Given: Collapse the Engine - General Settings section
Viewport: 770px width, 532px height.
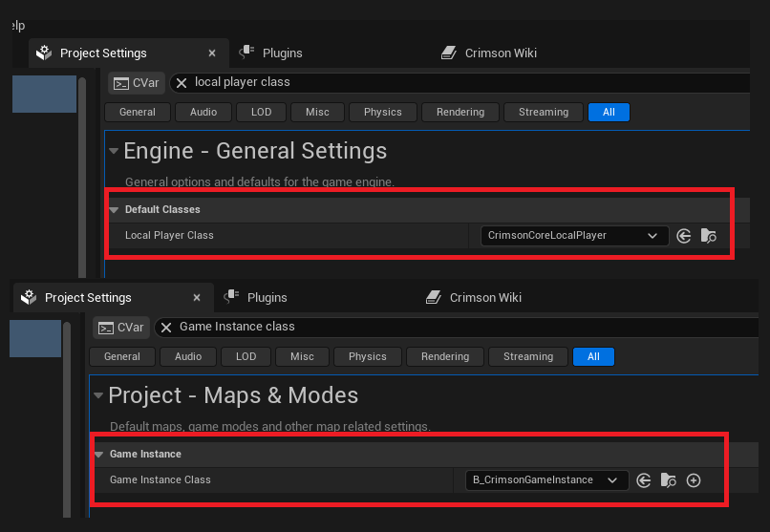Looking at the screenshot, I should pos(114,151).
